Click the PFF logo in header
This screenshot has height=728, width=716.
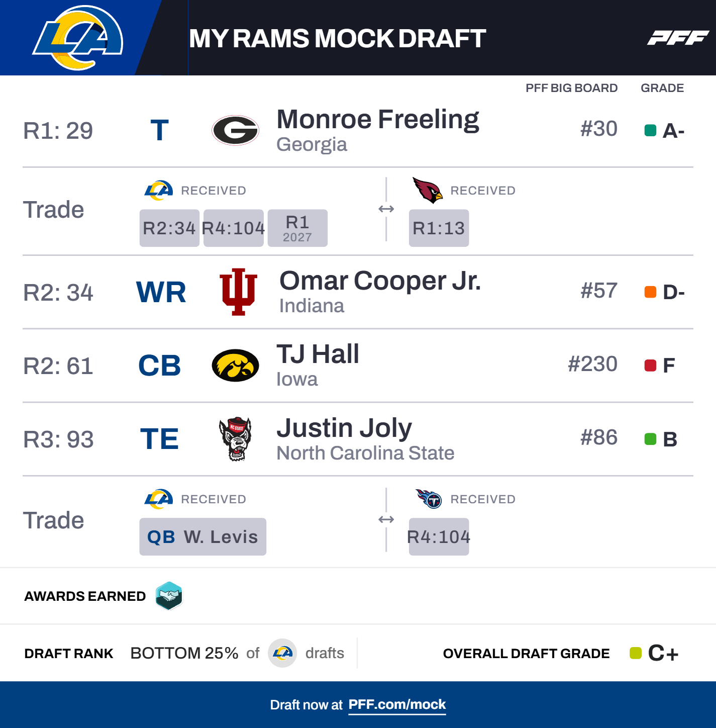[677, 38]
